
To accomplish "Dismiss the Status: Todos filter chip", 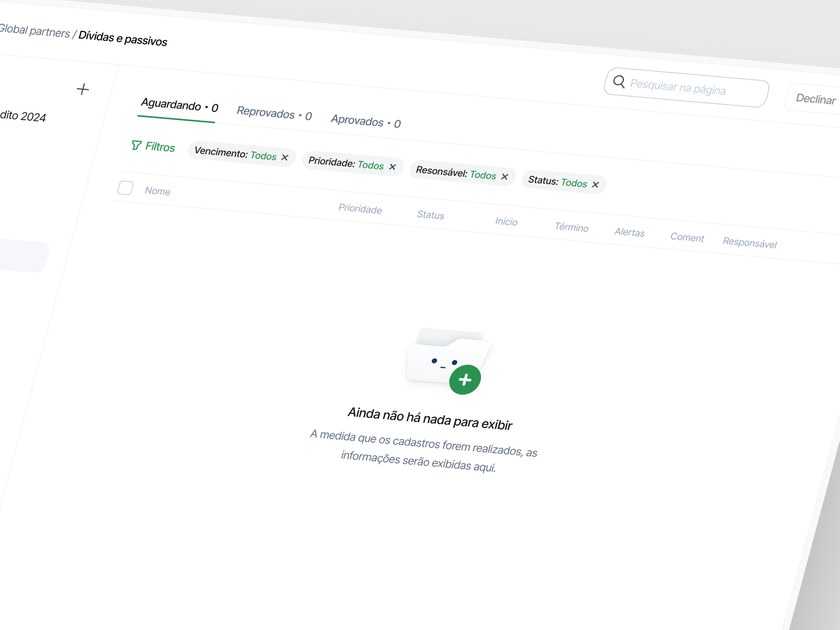I will click(596, 184).
